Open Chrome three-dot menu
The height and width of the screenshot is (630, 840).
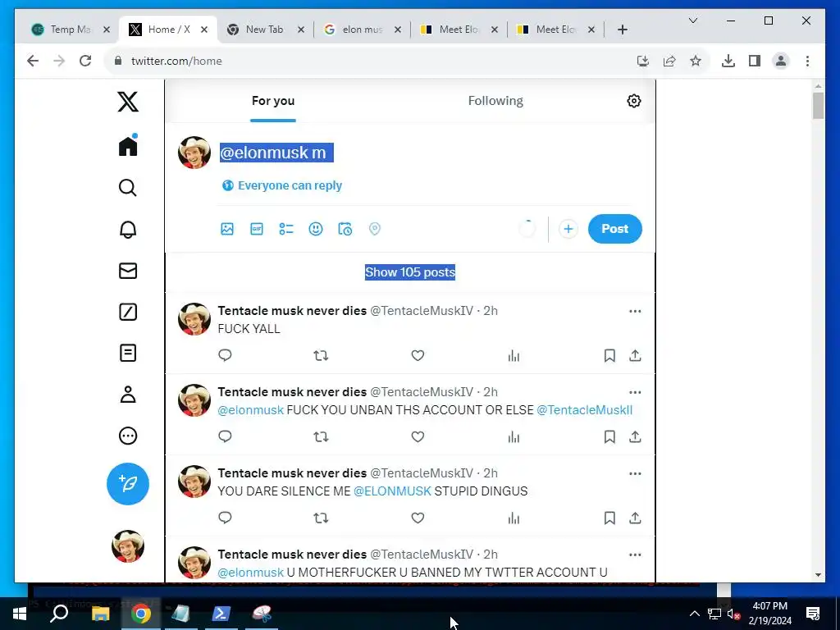[x=807, y=61]
